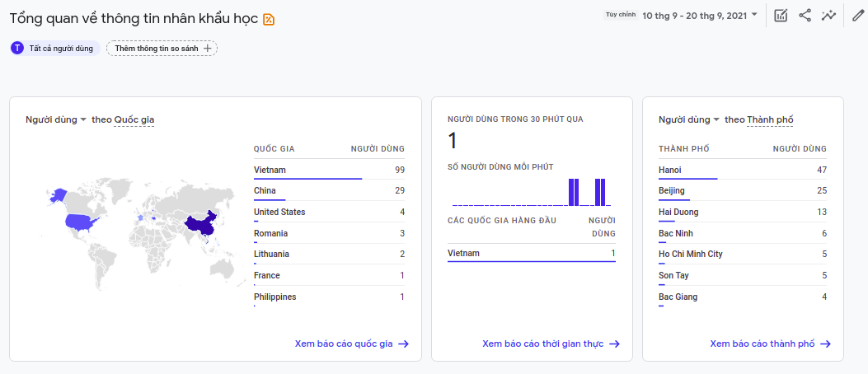Click United States on the world map

click(x=84, y=222)
